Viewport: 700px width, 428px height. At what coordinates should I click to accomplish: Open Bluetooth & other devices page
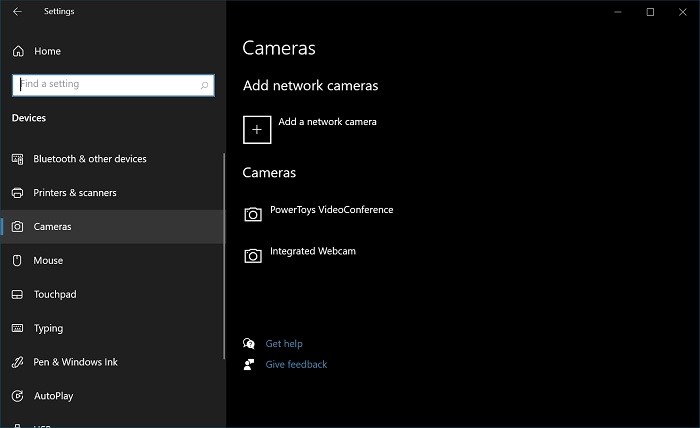click(x=112, y=159)
